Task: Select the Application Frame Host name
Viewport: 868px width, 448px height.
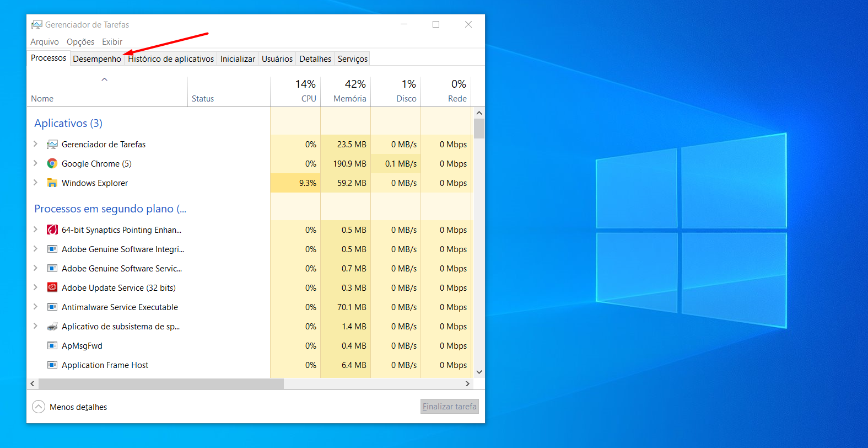Action: [x=105, y=365]
